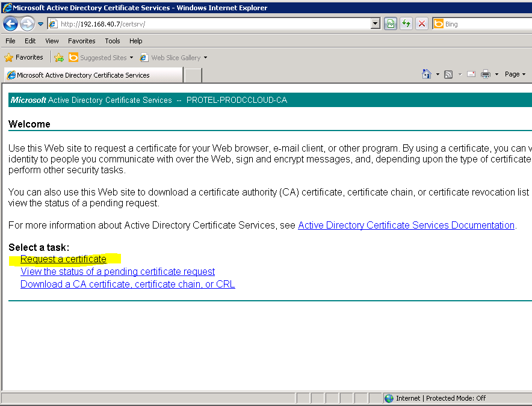This screenshot has height=406, width=532.
Task: Click the Compatibility View icon
Action: pyautogui.click(x=391, y=24)
